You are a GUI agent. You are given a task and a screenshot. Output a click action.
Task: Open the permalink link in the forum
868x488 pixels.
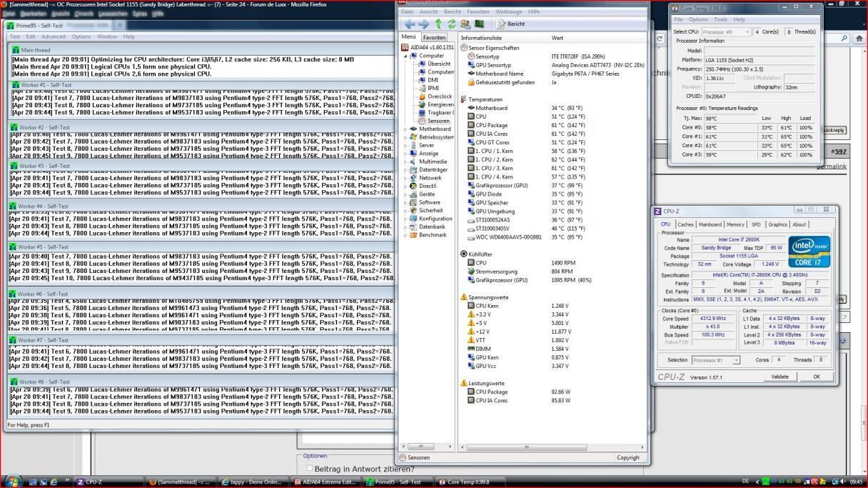click(x=832, y=166)
